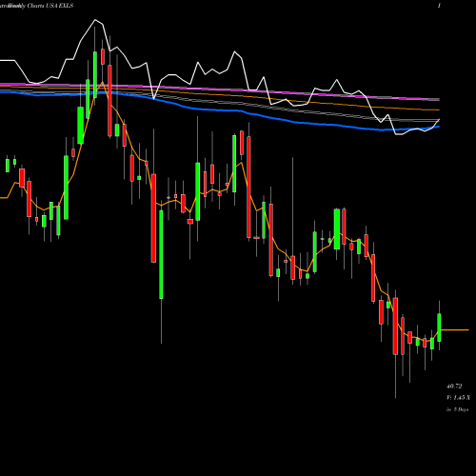This screenshot has width=476, height=476.
Task: Click the tallest green candle with long lower wick
Action: click(x=161, y=254)
